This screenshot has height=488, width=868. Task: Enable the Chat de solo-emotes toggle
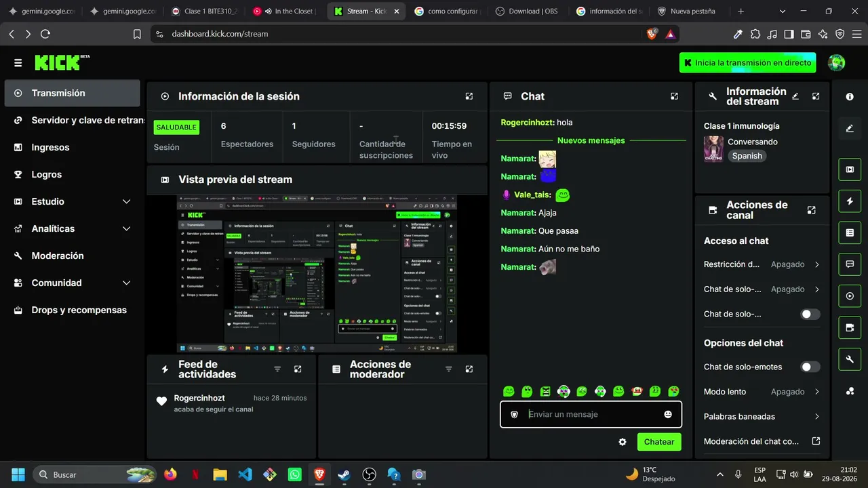[x=810, y=367]
